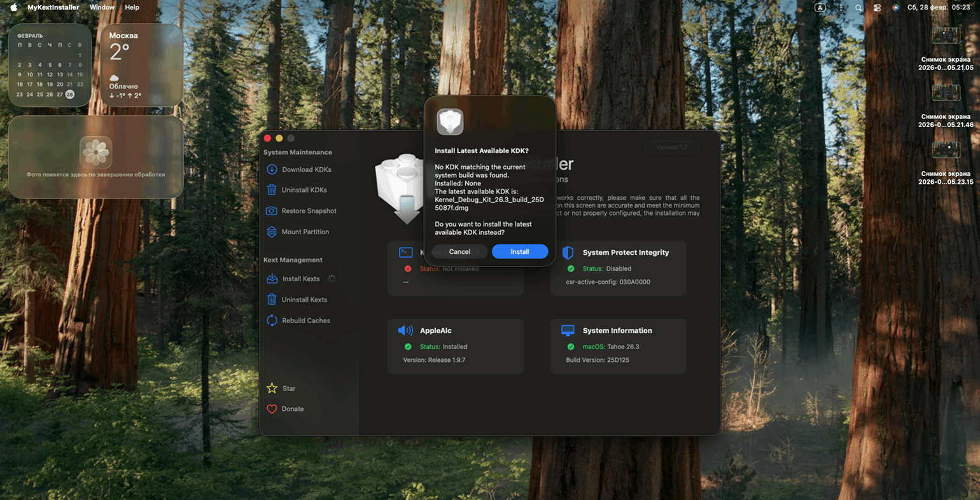Screen dimensions: 980x500
Task: Open Control Center in the menu bar
Action: click(x=877, y=8)
